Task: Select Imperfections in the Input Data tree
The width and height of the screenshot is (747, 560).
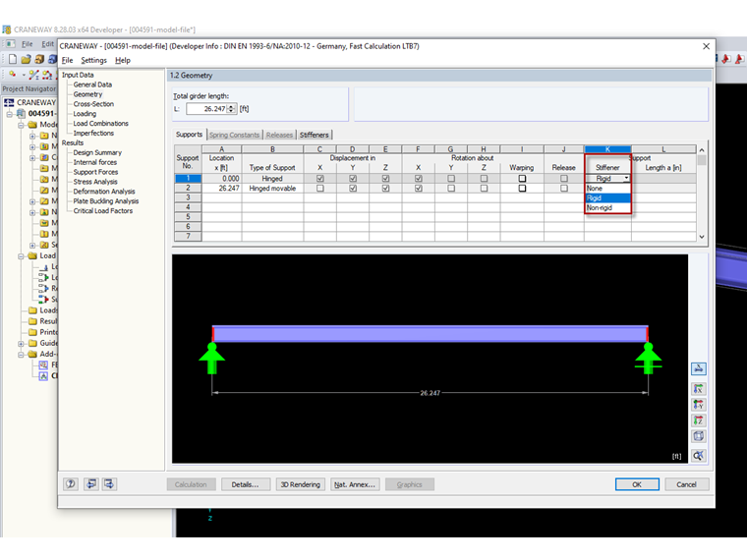Action: (93, 134)
